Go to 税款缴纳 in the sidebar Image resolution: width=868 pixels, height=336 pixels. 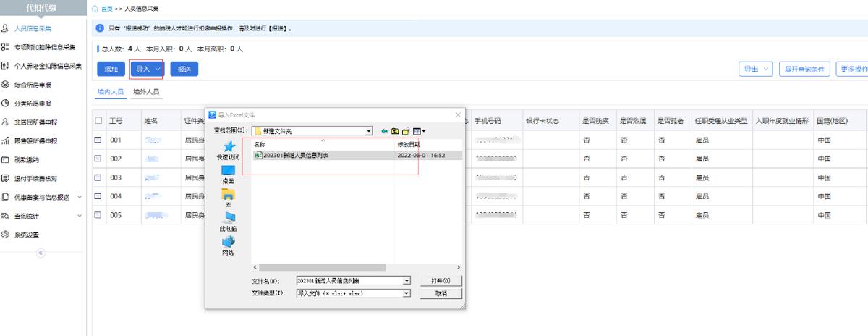[x=32, y=160]
